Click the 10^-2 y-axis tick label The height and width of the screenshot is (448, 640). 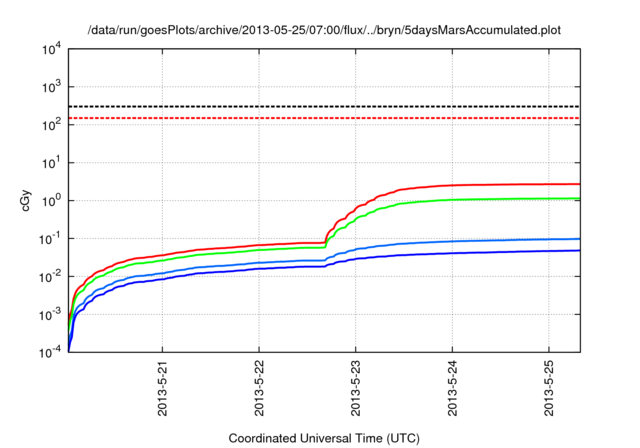point(51,277)
